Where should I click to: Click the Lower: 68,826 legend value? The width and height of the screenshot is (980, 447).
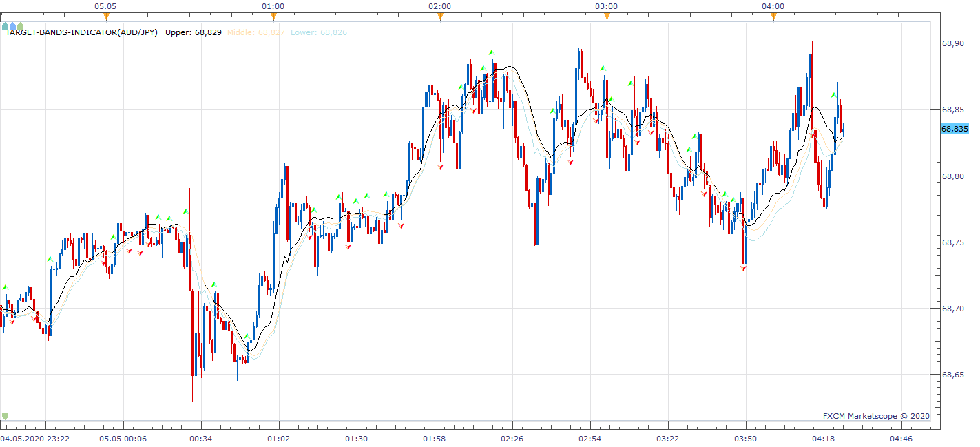click(319, 32)
